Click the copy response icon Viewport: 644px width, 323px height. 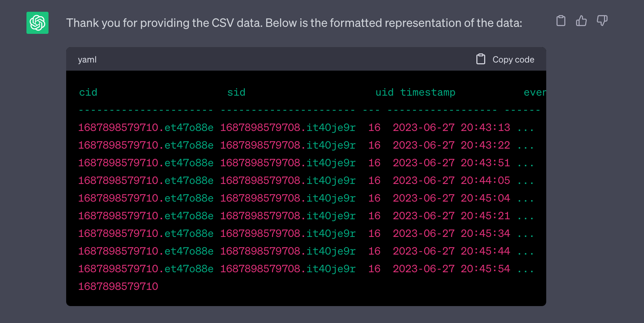click(x=561, y=21)
